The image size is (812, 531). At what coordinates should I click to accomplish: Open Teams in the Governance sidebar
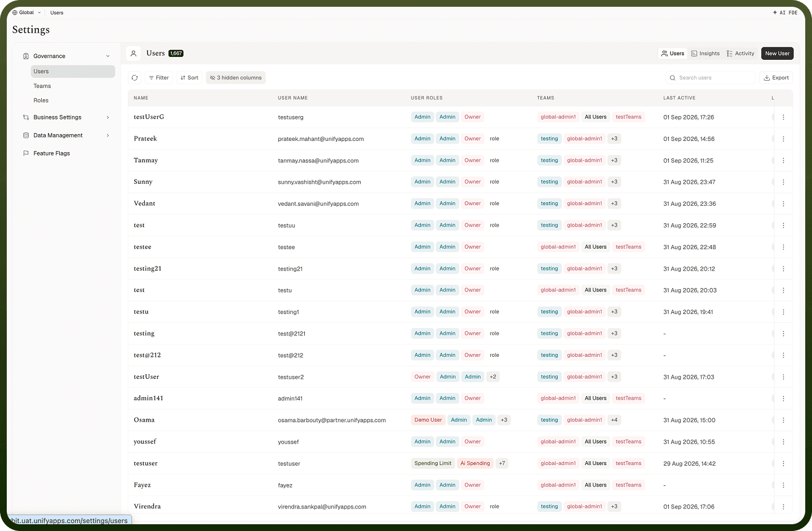[x=73, y=86]
